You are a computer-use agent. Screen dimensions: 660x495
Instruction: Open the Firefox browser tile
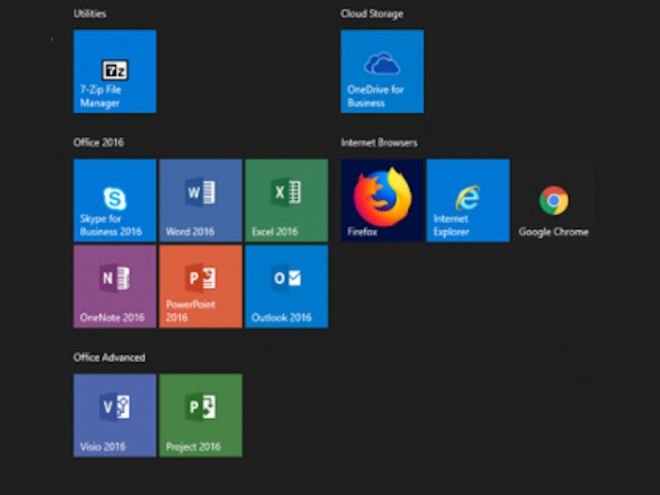point(382,200)
